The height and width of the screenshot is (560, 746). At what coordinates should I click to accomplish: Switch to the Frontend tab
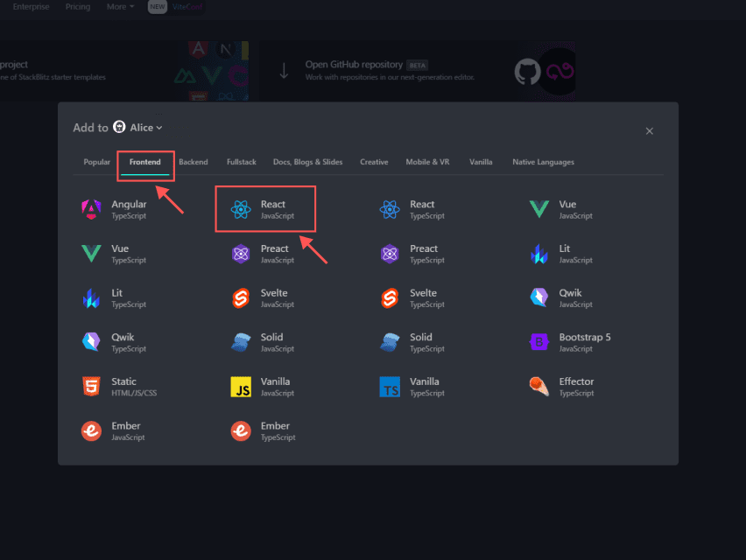pyautogui.click(x=145, y=162)
